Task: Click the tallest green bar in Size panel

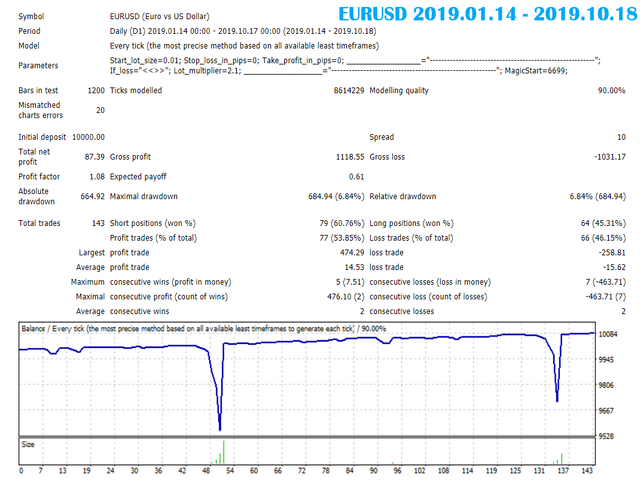Action: (224, 452)
